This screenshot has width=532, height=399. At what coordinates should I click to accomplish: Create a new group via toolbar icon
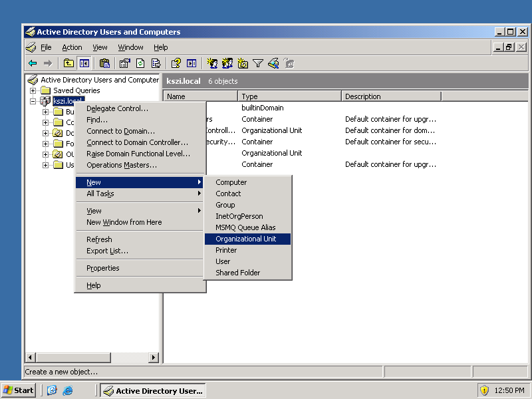coord(227,63)
